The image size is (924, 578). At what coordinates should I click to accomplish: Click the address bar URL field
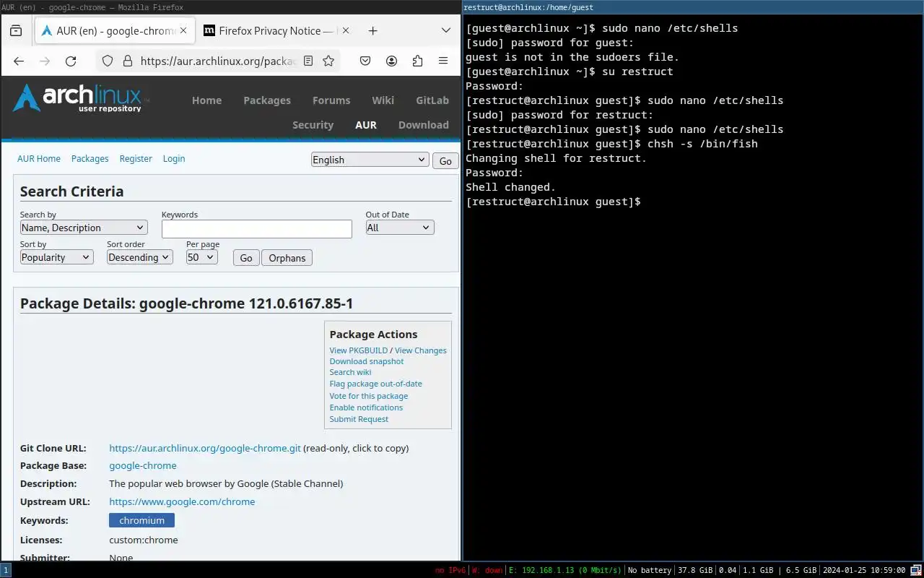click(x=218, y=61)
